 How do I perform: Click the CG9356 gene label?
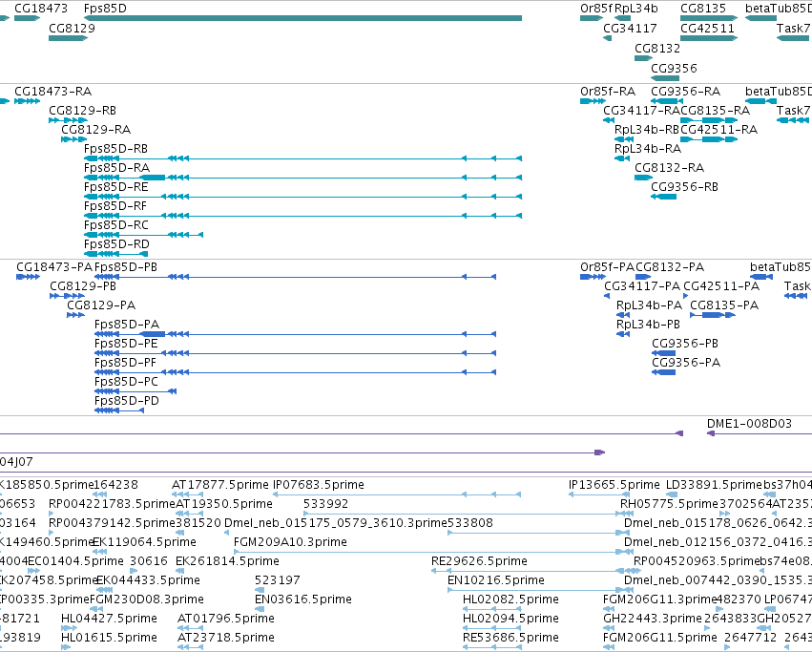(674, 68)
